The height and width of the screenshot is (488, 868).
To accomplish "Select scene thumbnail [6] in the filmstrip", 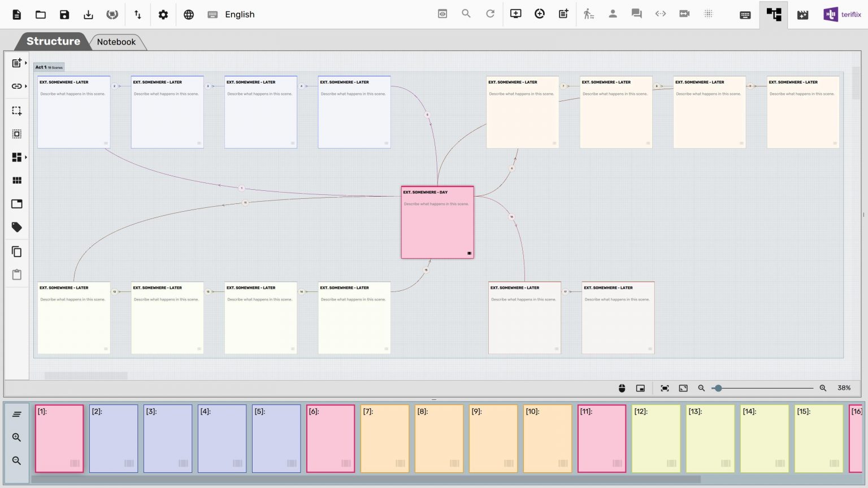I will click(x=331, y=438).
